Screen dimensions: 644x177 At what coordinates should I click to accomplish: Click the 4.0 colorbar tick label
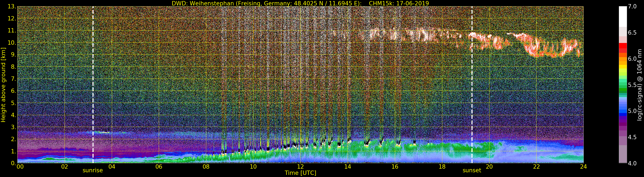pos(632,163)
